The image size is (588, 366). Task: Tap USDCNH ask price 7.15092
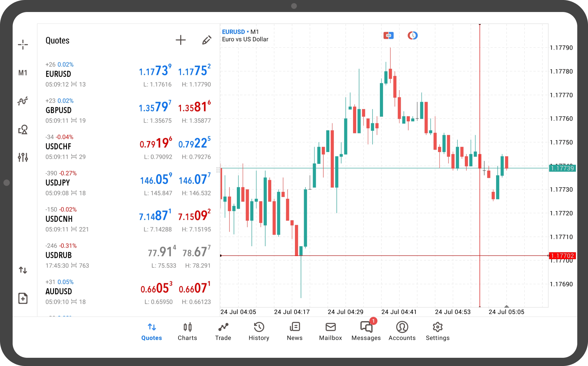[x=194, y=216]
